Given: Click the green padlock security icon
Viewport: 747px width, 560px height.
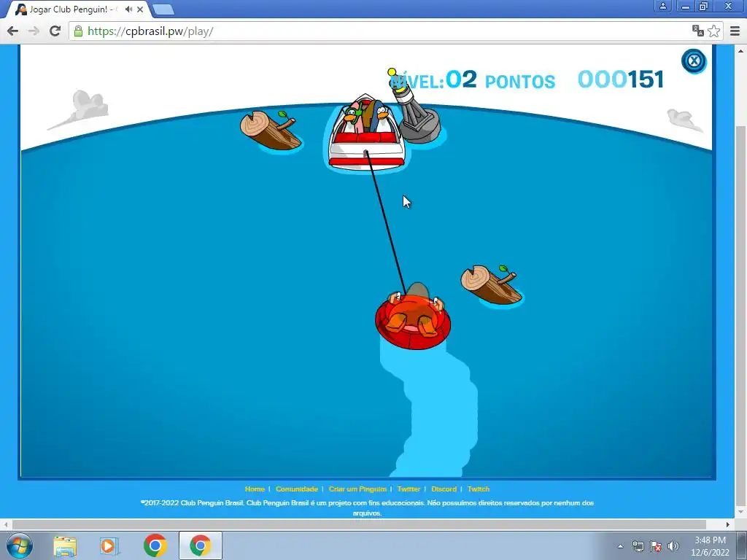Looking at the screenshot, I should pos(78,31).
